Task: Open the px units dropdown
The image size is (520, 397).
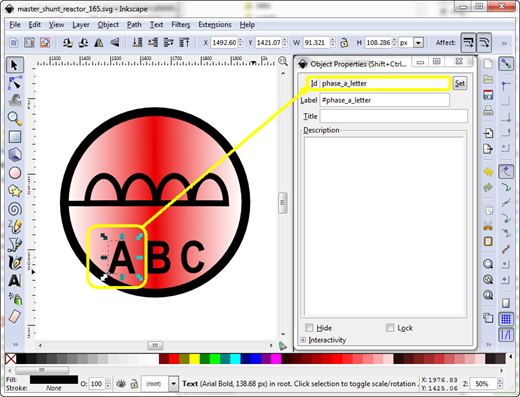Action: pyautogui.click(x=418, y=43)
